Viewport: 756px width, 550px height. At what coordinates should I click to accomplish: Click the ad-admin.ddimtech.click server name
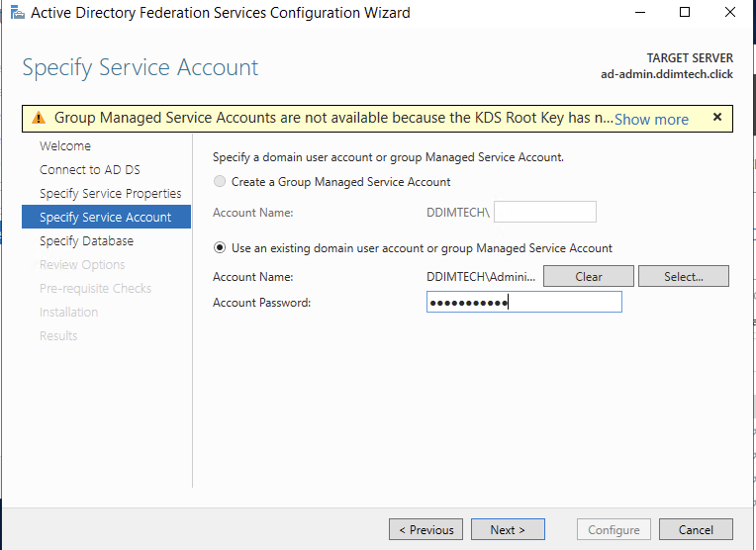(x=666, y=74)
